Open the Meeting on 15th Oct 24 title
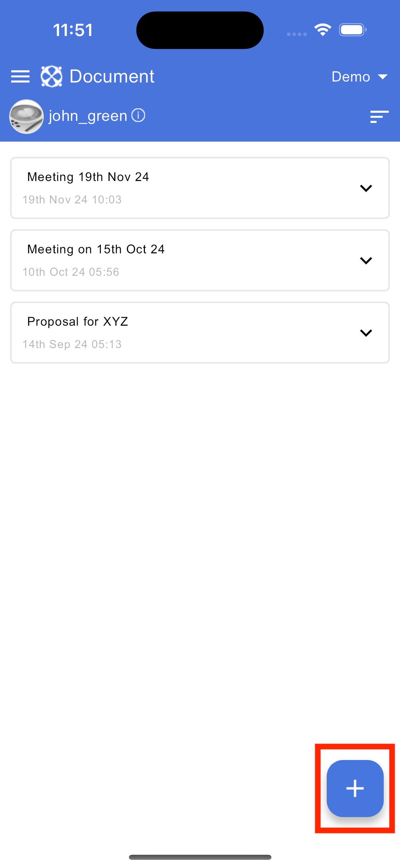 (96, 249)
